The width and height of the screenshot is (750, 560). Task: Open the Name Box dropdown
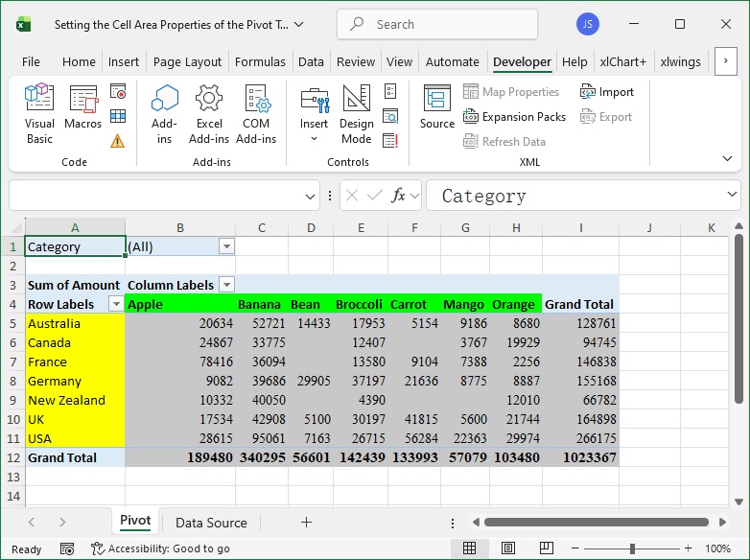tap(310, 196)
